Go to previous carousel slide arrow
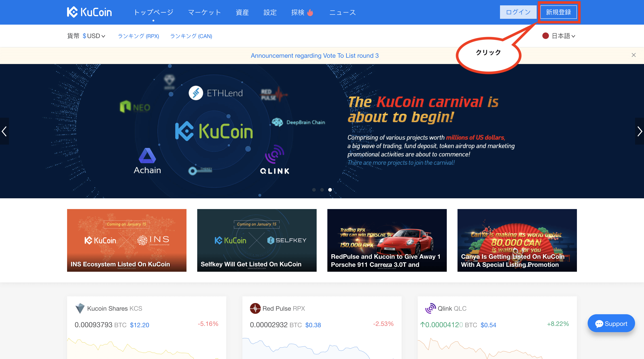The image size is (644, 359). (4, 131)
